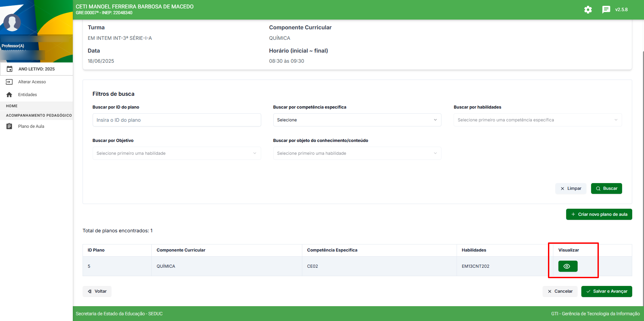Click the Entidades home icon
The height and width of the screenshot is (321, 644).
(x=9, y=95)
